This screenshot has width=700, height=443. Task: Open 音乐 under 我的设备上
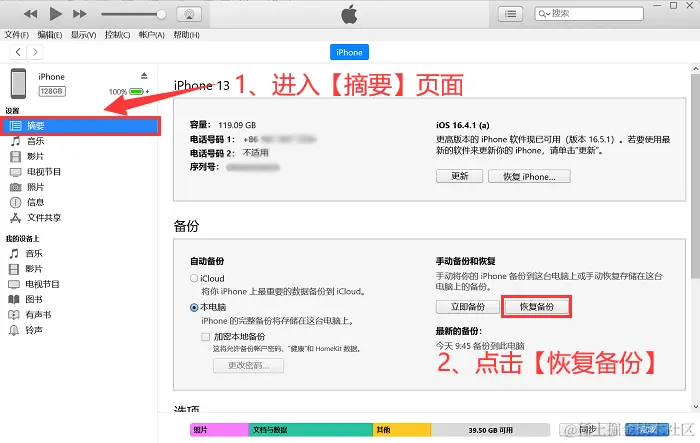coord(34,254)
